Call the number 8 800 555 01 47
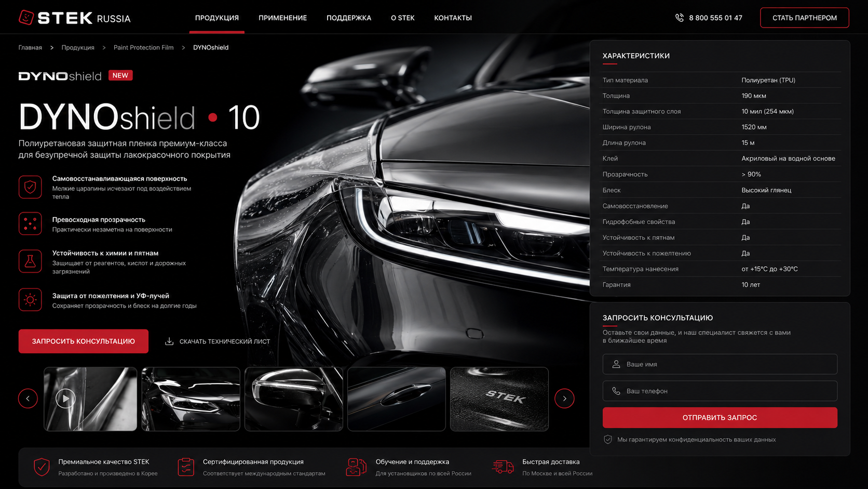The width and height of the screenshot is (868, 489). [715, 18]
